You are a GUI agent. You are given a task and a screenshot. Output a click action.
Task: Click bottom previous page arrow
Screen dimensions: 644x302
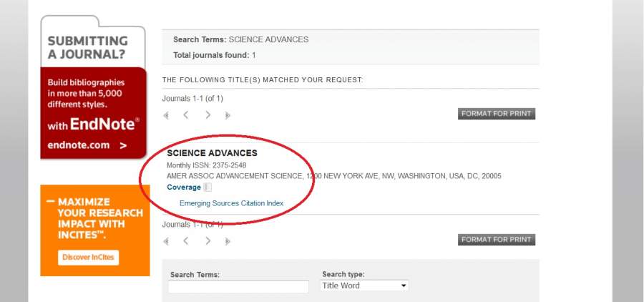pyautogui.click(x=186, y=241)
